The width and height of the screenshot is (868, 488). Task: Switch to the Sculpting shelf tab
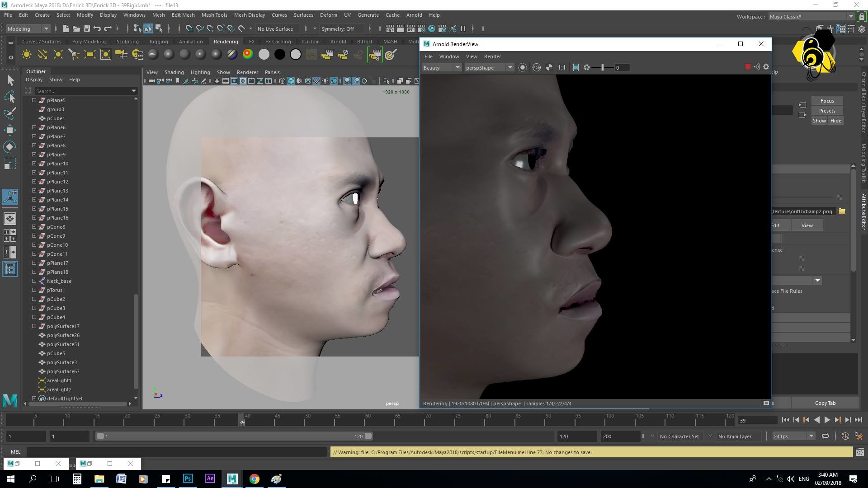coord(127,41)
